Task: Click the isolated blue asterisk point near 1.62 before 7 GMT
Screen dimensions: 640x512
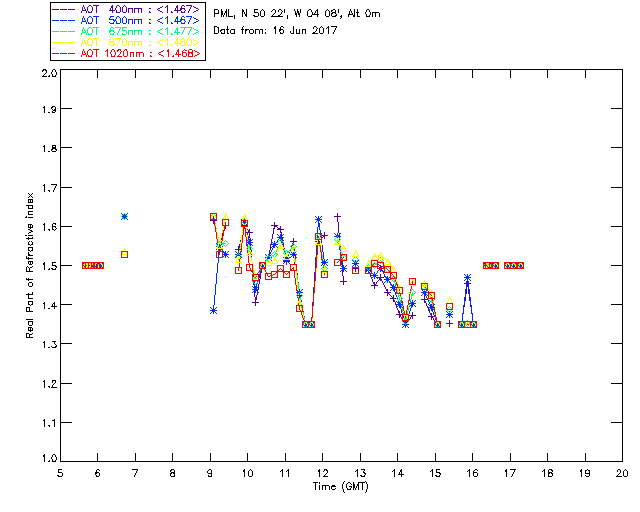Action: pos(124,216)
